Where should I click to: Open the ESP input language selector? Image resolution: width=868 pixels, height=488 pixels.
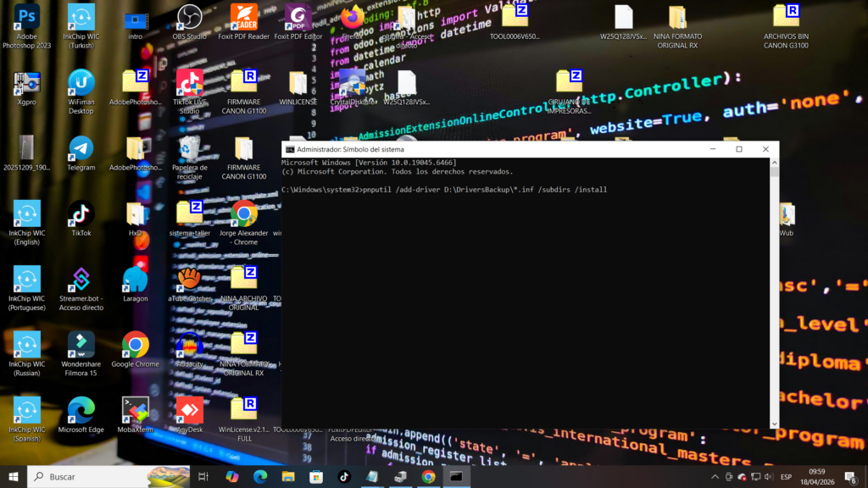786,476
